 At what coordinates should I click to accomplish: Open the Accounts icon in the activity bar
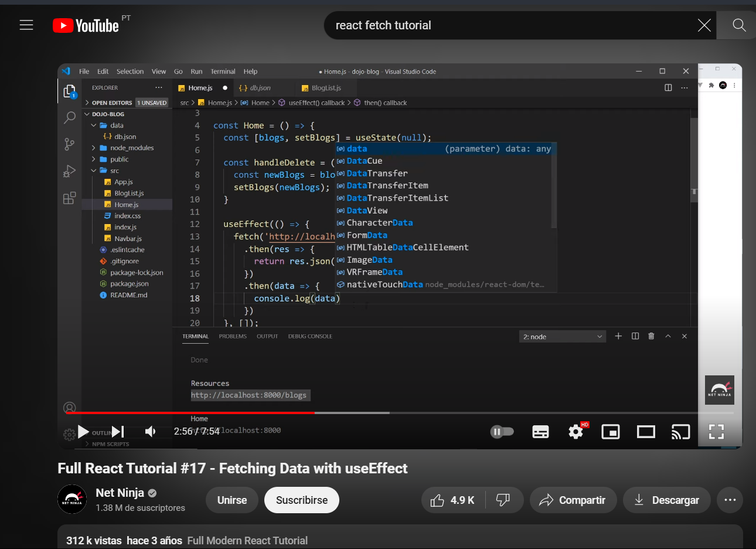70,408
